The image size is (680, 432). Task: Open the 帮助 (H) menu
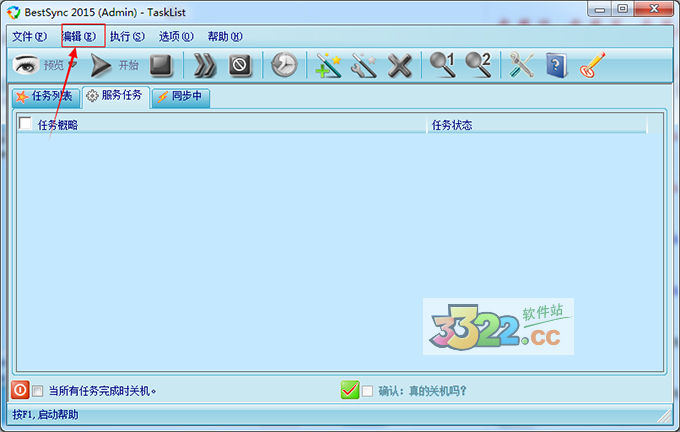click(225, 36)
